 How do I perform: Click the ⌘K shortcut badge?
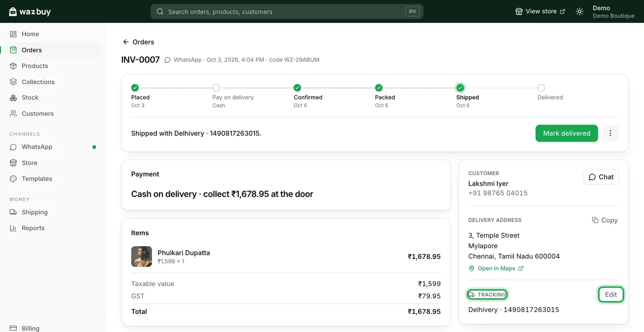coord(412,12)
